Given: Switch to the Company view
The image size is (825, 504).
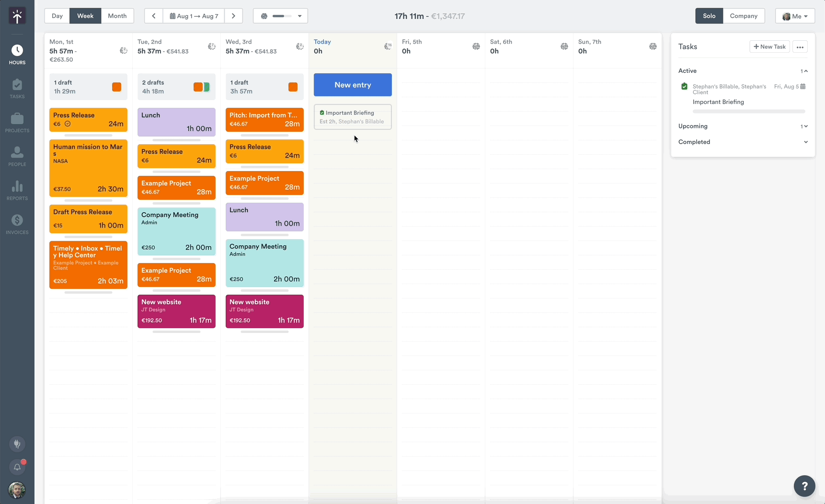Looking at the screenshot, I should click(x=744, y=16).
